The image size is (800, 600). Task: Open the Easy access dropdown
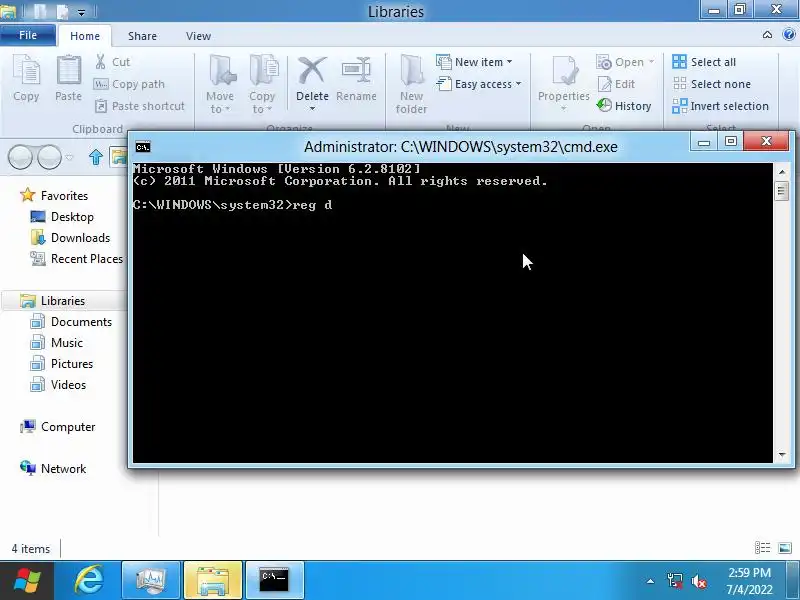pos(479,84)
